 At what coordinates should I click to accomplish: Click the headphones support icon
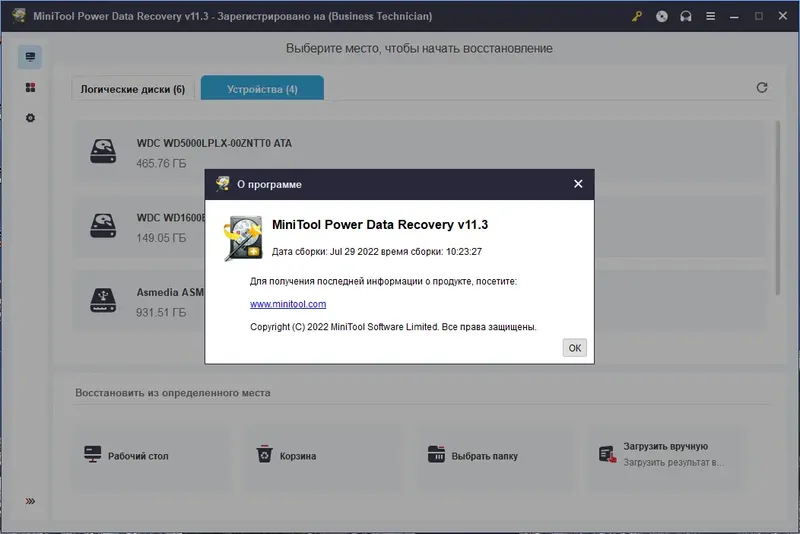[x=686, y=16]
